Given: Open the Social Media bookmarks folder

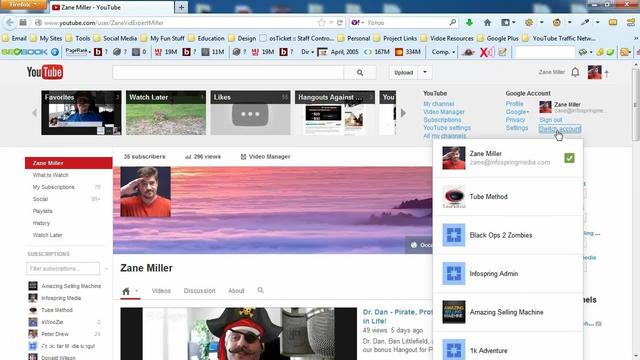Looking at the screenshot, I should (x=116, y=38).
